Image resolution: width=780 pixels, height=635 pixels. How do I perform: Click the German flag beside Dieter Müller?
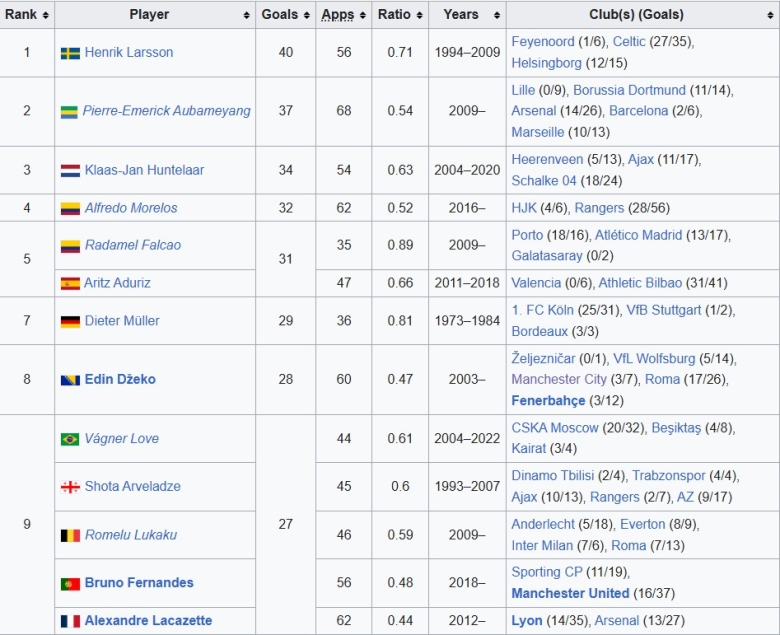point(70,322)
